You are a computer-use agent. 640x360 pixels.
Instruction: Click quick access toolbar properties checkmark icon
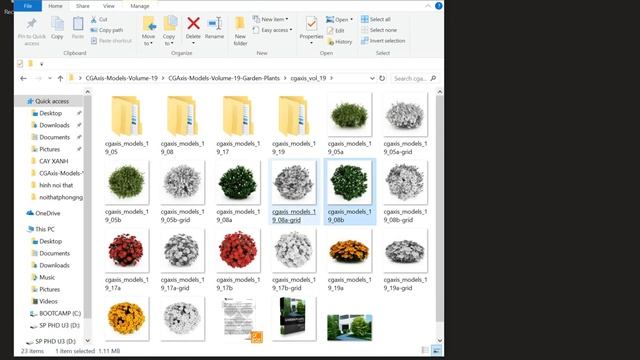[x=20, y=64]
